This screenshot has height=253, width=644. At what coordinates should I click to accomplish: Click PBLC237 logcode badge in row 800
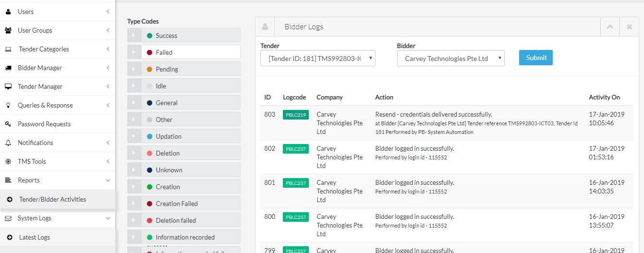296,217
